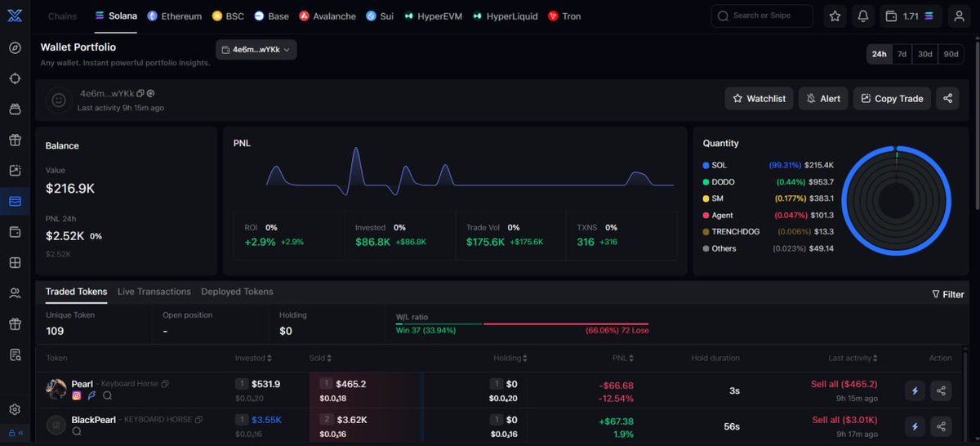Click DODO green legend dot
Screen dimensions: 980x446
tap(706, 181)
